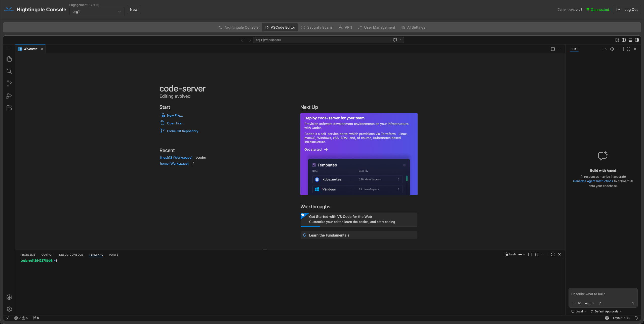Viewport: 644px width, 324px height.
Task: Open the new chat dropdown chevron
Action: click(x=606, y=49)
